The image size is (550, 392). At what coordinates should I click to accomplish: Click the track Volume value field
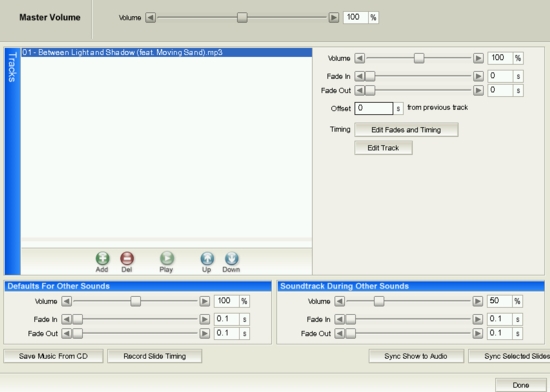pyautogui.click(x=501, y=58)
